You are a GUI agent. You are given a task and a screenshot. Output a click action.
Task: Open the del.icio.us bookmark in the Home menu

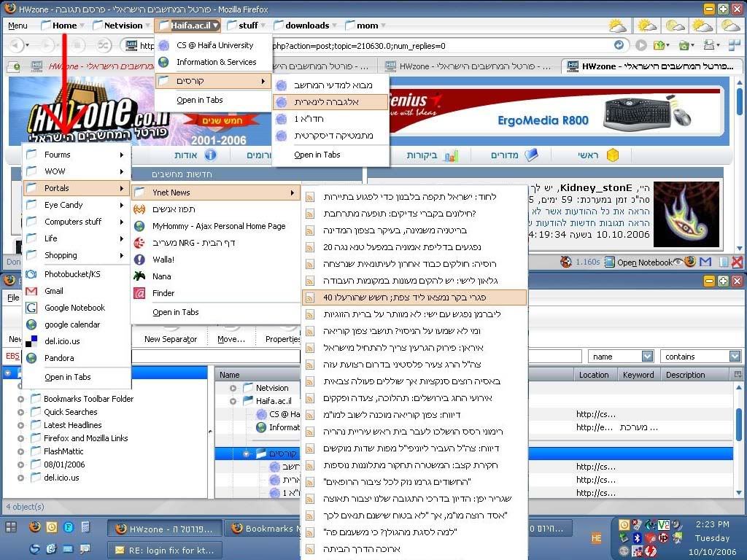click(x=76, y=341)
